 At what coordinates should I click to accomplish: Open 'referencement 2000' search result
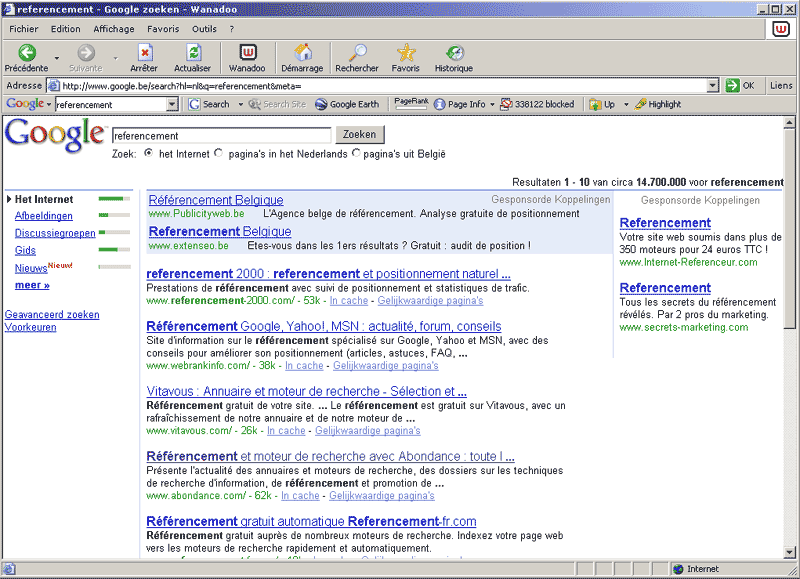click(x=329, y=274)
